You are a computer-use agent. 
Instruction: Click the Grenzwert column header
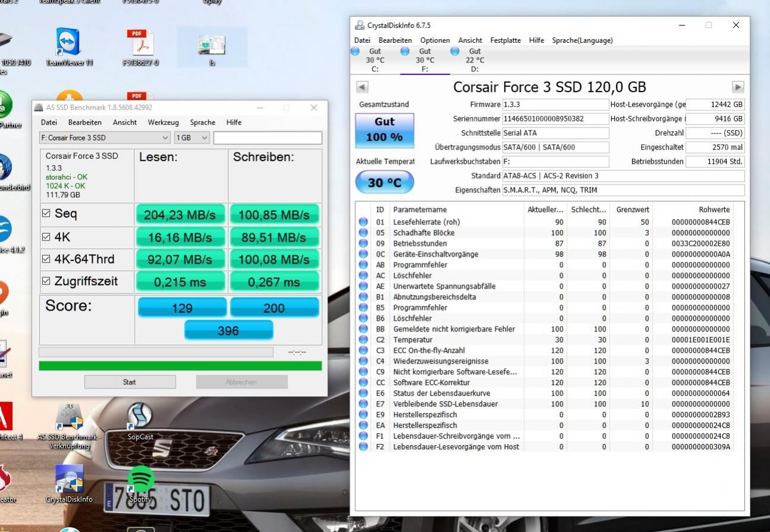tap(632, 209)
